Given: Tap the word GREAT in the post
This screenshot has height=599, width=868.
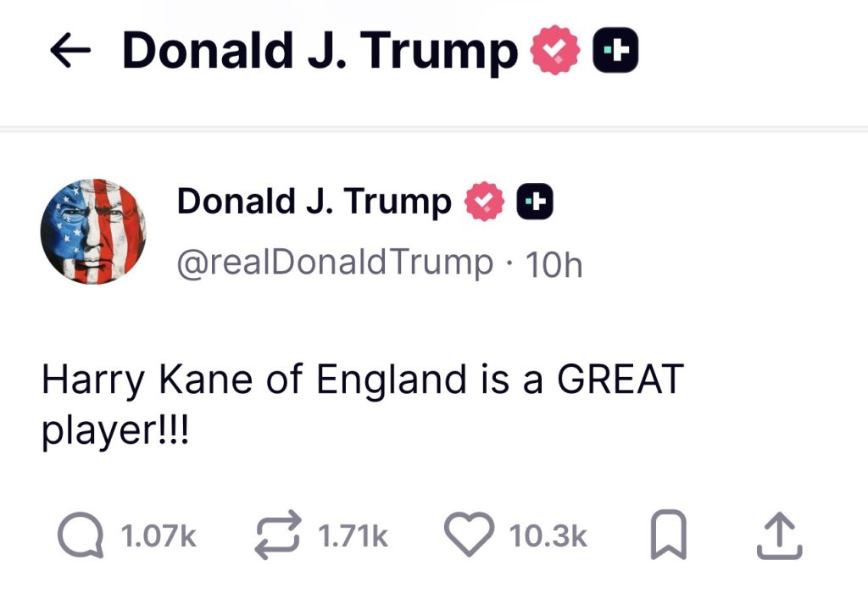Looking at the screenshot, I should tap(620, 380).
